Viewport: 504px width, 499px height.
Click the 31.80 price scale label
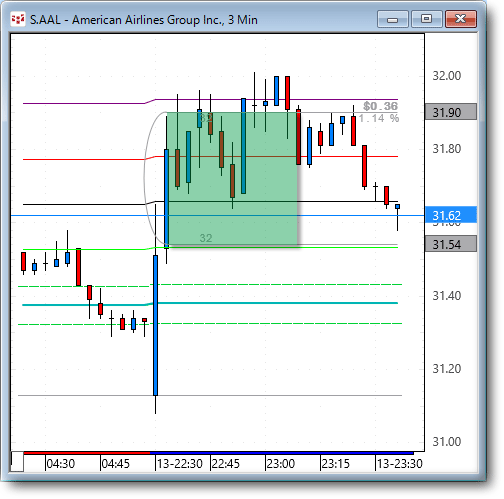pos(447,149)
